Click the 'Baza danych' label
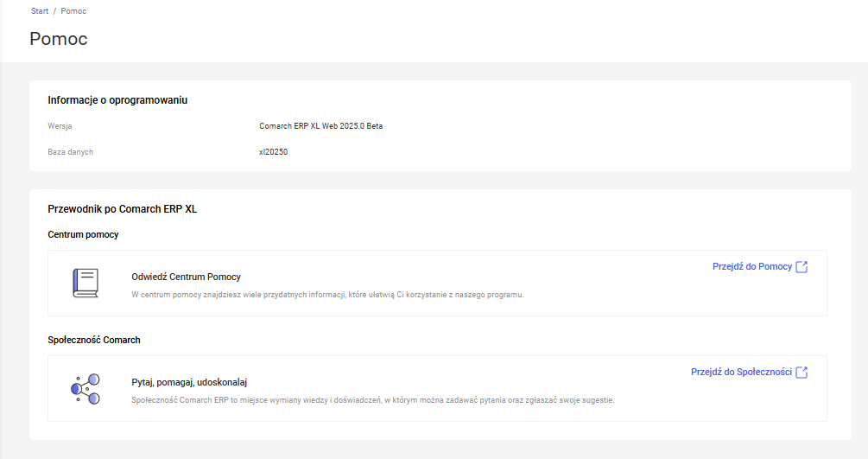868x459 pixels. pos(70,152)
